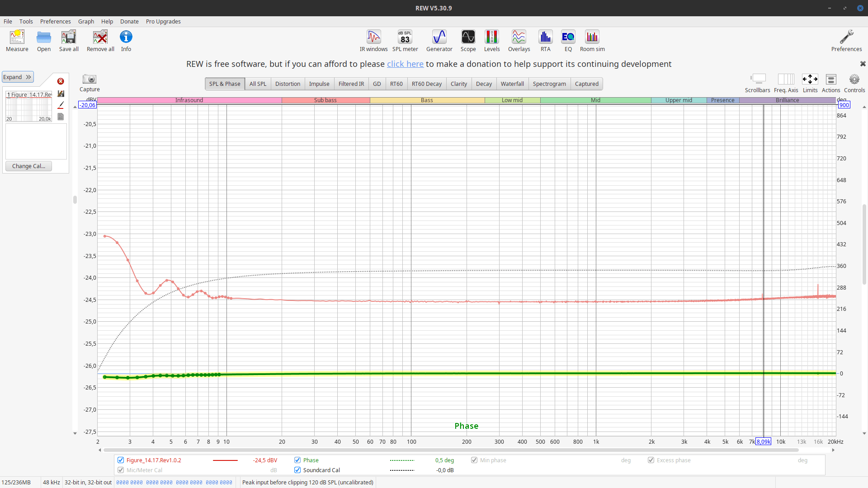Screen dimensions: 868x488
Task: Close the donation banner
Action: coord(863,64)
